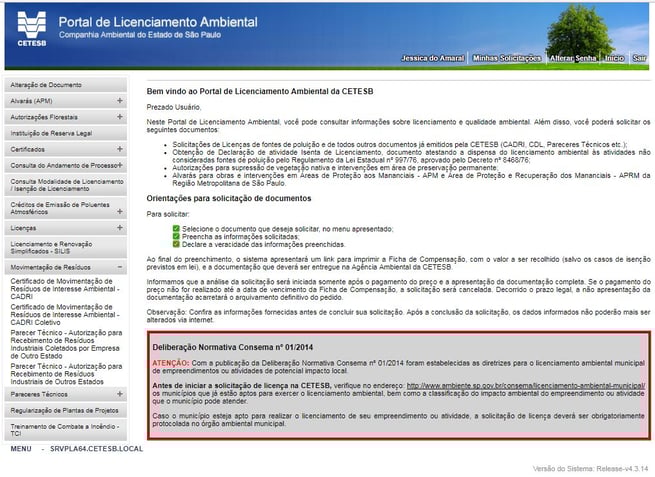Click 'Companhia Ambiental do Estado de São Paulo' subtitle
This screenshot has height=477, width=655.
[x=140, y=35]
